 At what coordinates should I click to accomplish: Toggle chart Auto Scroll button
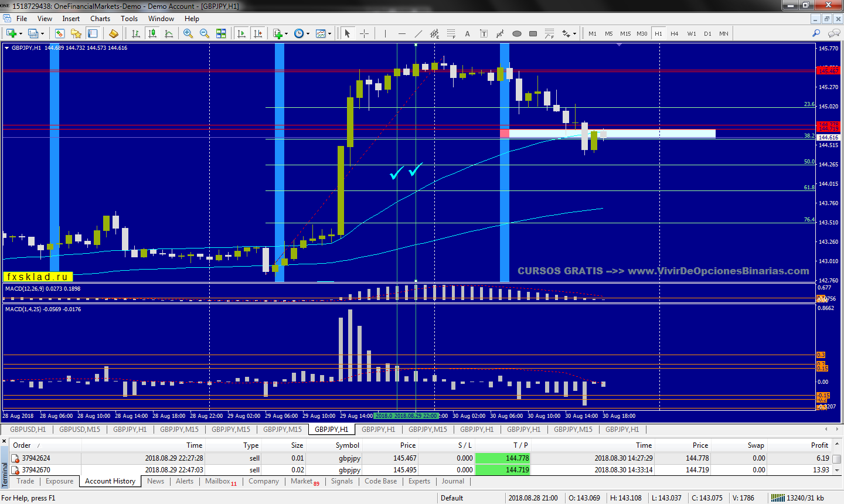241,33
